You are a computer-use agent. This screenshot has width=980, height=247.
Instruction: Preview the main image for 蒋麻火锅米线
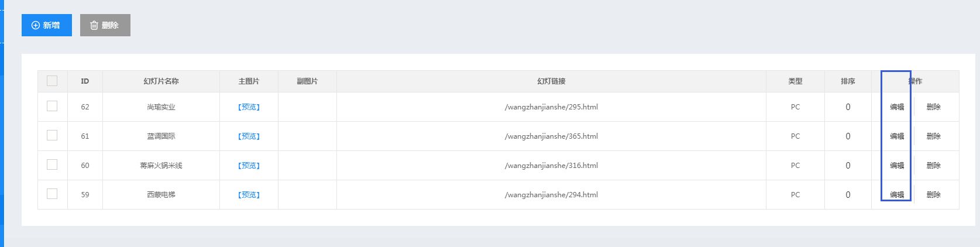(249, 166)
